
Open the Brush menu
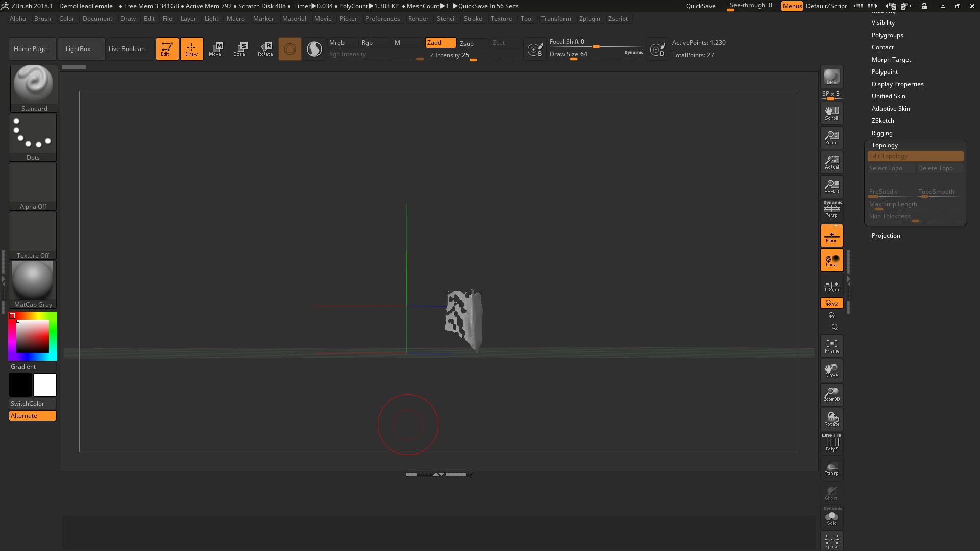coord(42,19)
